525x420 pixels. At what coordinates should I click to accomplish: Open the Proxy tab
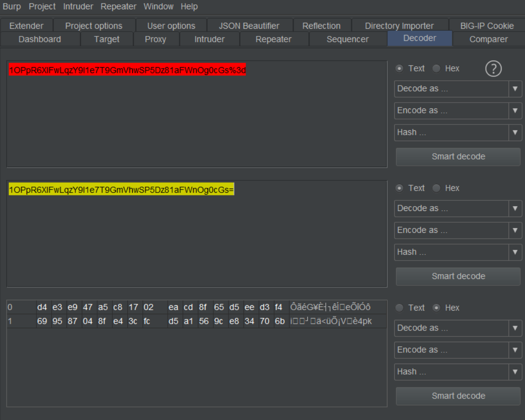[155, 39]
